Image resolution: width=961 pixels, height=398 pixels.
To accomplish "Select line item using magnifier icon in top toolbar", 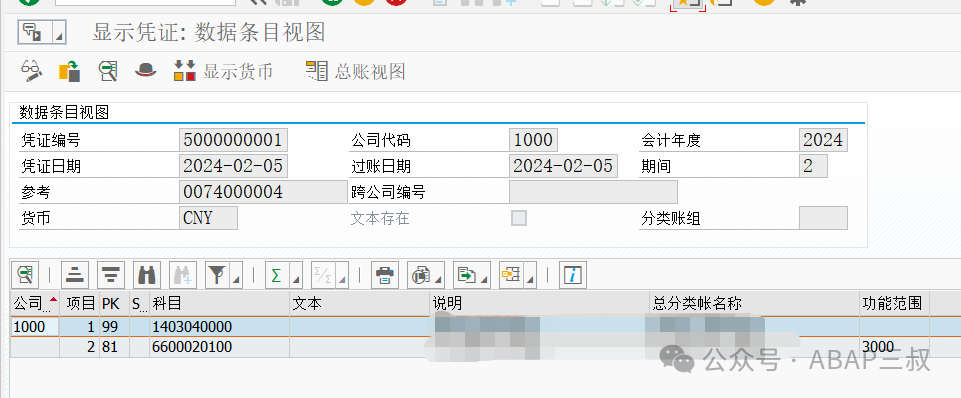I will (108, 71).
